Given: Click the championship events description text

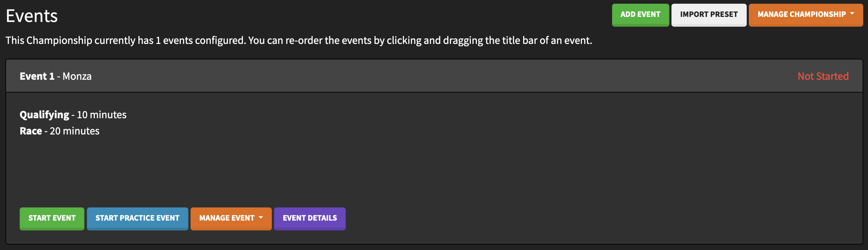Looking at the screenshot, I should click(x=299, y=41).
